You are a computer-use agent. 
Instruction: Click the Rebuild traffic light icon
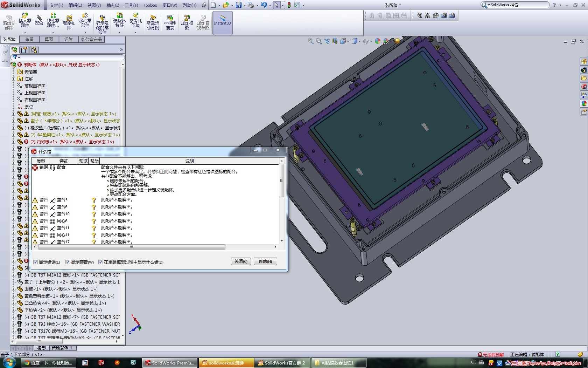pyautogui.click(x=289, y=5)
